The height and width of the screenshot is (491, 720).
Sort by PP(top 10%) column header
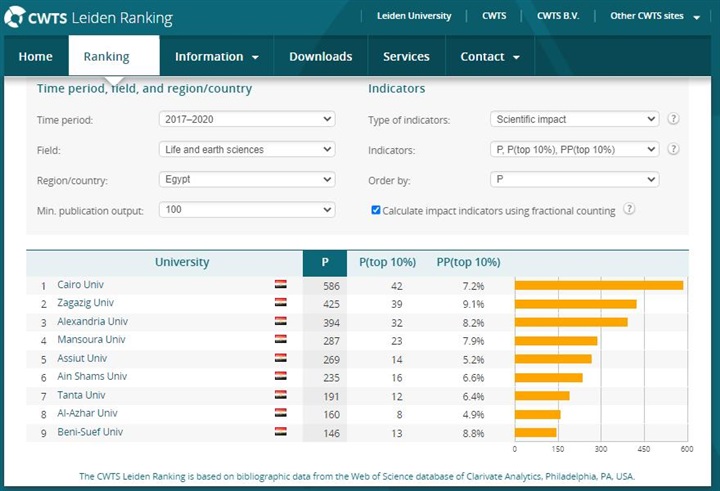(x=468, y=262)
